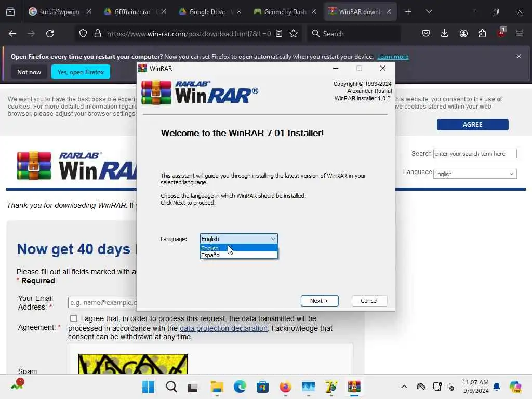Switch to Firefox on the taskbar
Viewport: 532px width, 399px height.
[285, 387]
